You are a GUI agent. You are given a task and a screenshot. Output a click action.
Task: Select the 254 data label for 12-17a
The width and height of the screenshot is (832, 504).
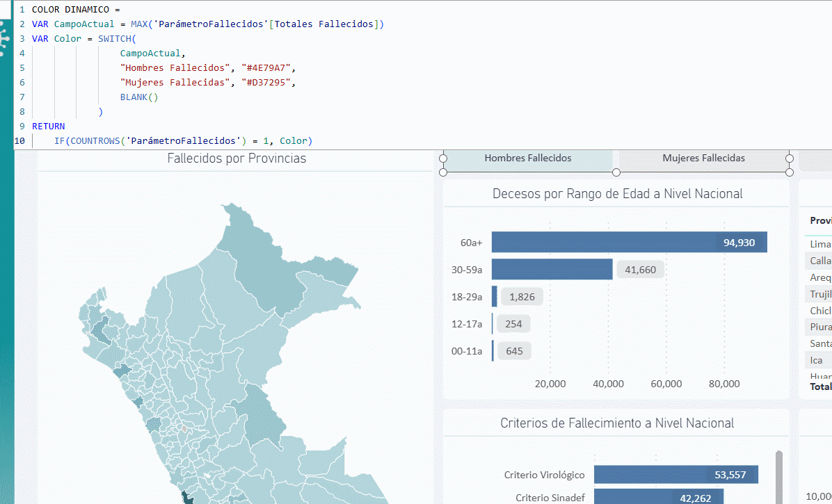click(x=514, y=324)
